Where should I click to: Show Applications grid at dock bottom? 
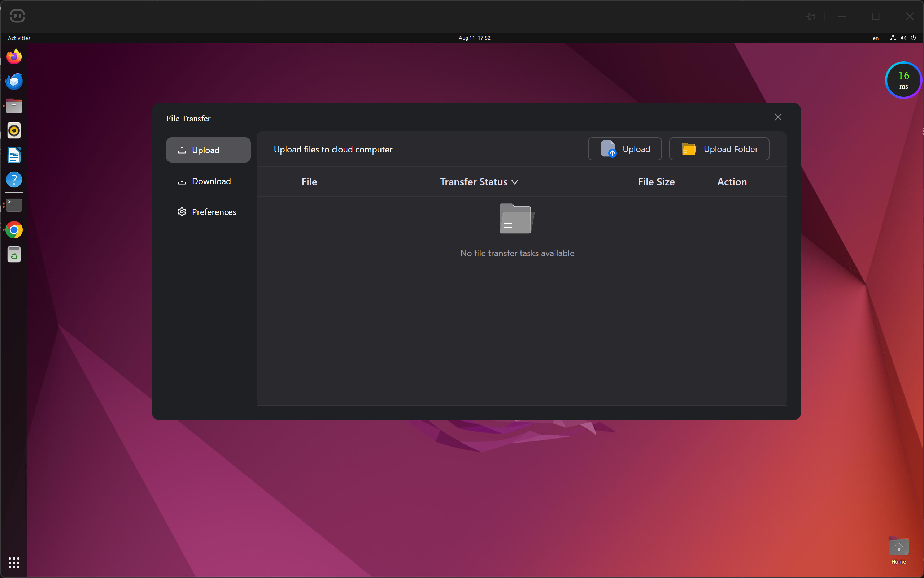point(14,562)
